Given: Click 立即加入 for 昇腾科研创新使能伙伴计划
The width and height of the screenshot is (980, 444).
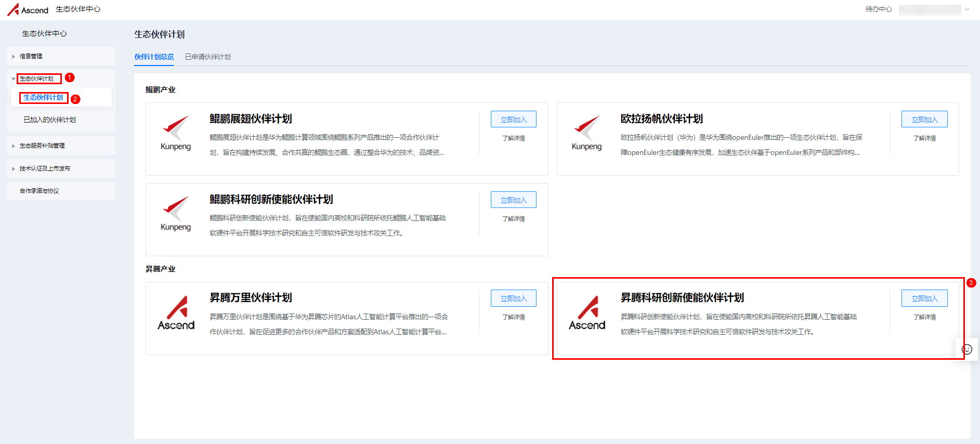Looking at the screenshot, I should (x=924, y=298).
